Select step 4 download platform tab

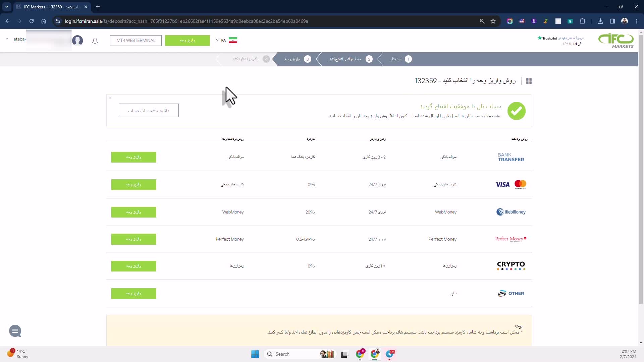250,59
